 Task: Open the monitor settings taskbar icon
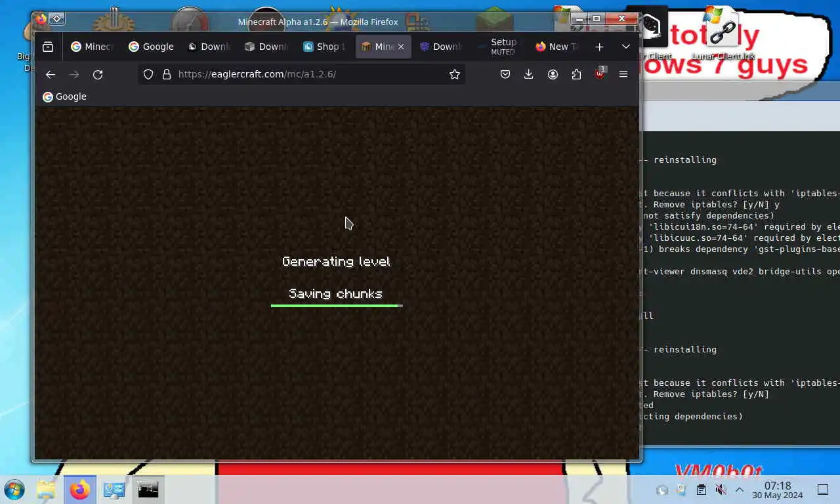click(x=114, y=490)
